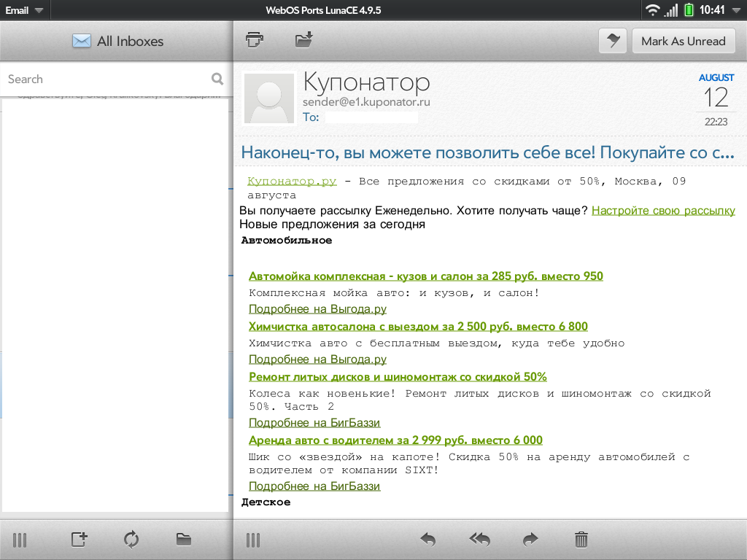
Task: Click the forward arrow icon
Action: click(530, 540)
